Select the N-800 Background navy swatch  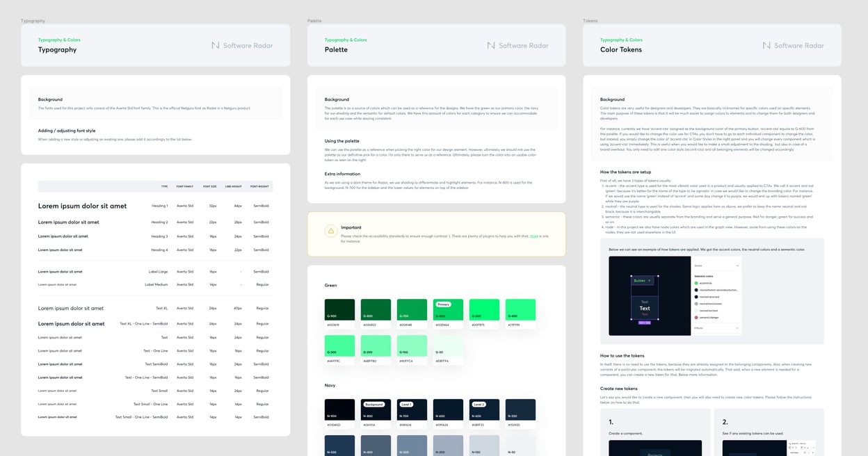click(376, 411)
